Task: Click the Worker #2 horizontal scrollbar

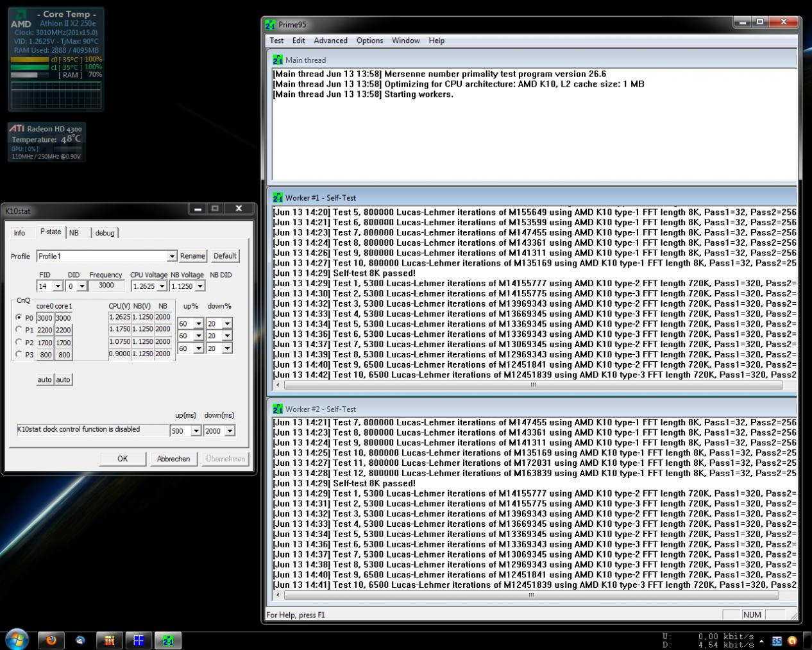Action: [531, 595]
